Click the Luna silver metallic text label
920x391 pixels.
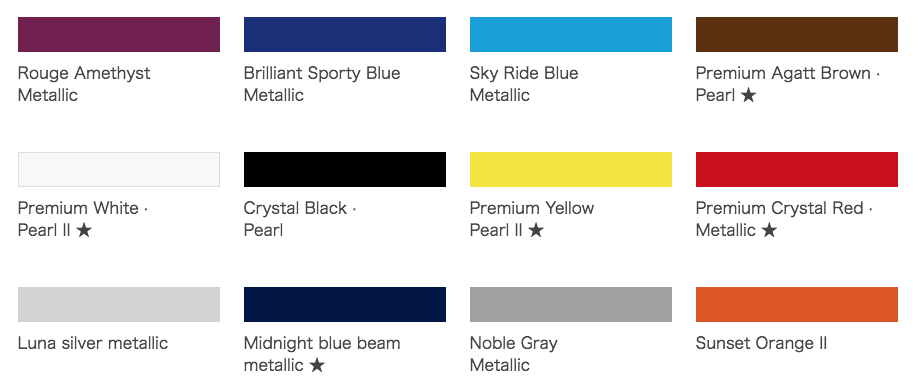[93, 343]
